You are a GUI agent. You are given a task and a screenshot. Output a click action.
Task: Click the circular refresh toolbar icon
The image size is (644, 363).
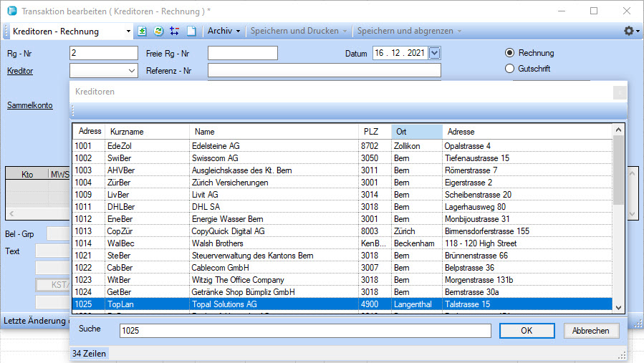pos(158,32)
